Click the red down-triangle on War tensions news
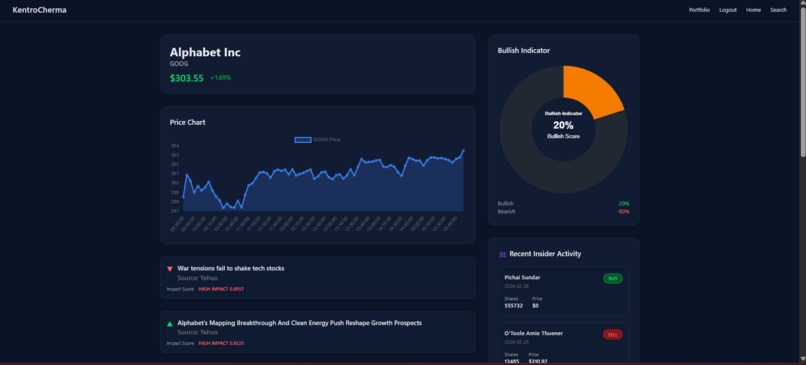Image resolution: width=806 pixels, height=365 pixels. [x=170, y=269]
